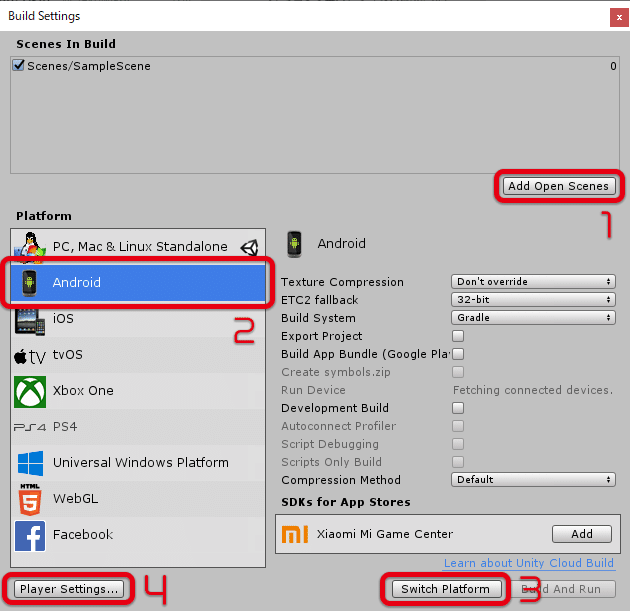Toggle the Script Debugging checkbox
Image resolution: width=630 pixels, height=611 pixels.
coord(458,444)
